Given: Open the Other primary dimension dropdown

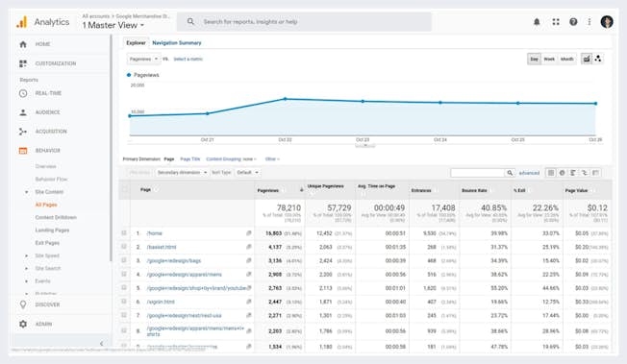Looking at the screenshot, I should (272, 159).
